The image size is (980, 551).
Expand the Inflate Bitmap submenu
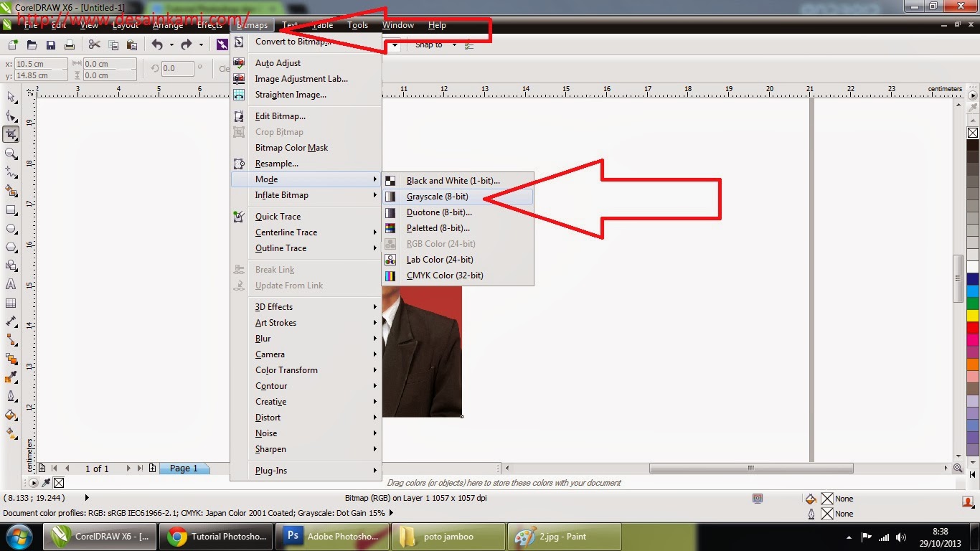tap(306, 195)
